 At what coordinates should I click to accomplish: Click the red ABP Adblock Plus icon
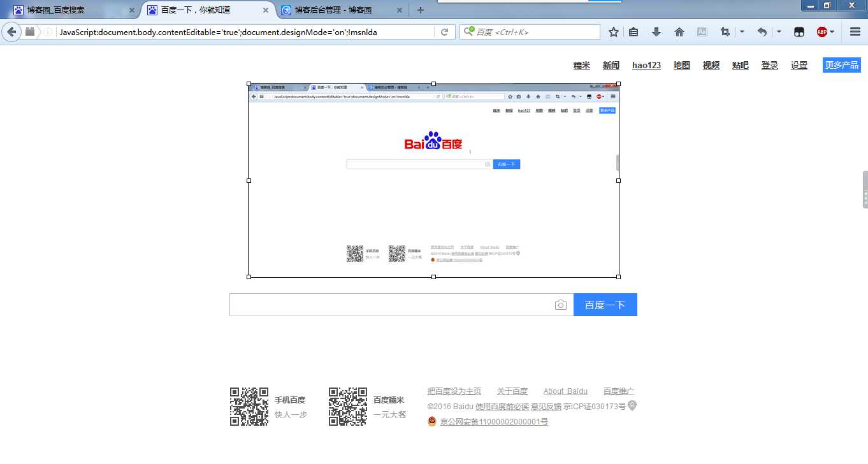click(x=822, y=32)
